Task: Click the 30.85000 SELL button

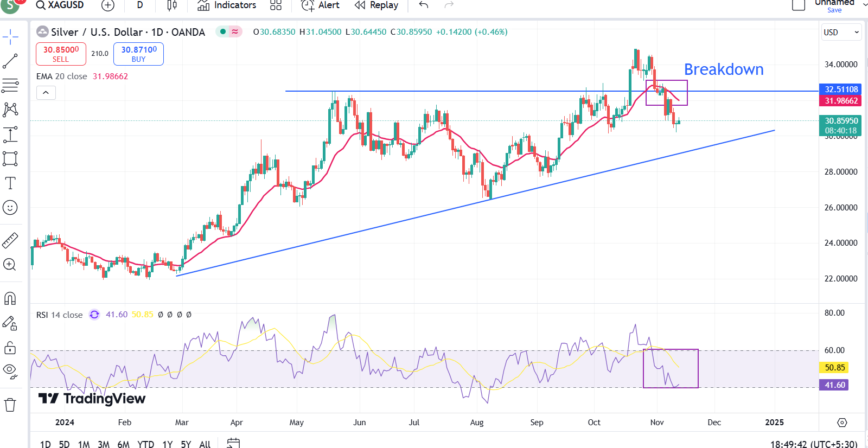Action: [61, 54]
